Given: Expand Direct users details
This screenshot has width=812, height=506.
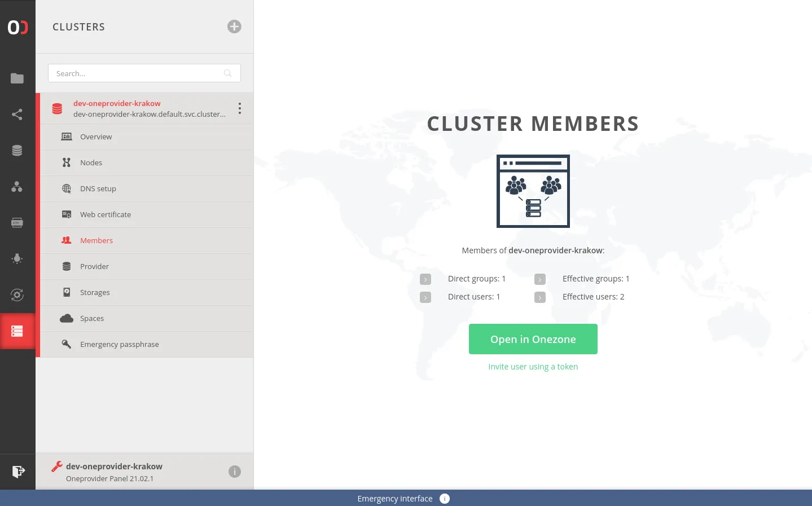Looking at the screenshot, I should click(x=425, y=297).
